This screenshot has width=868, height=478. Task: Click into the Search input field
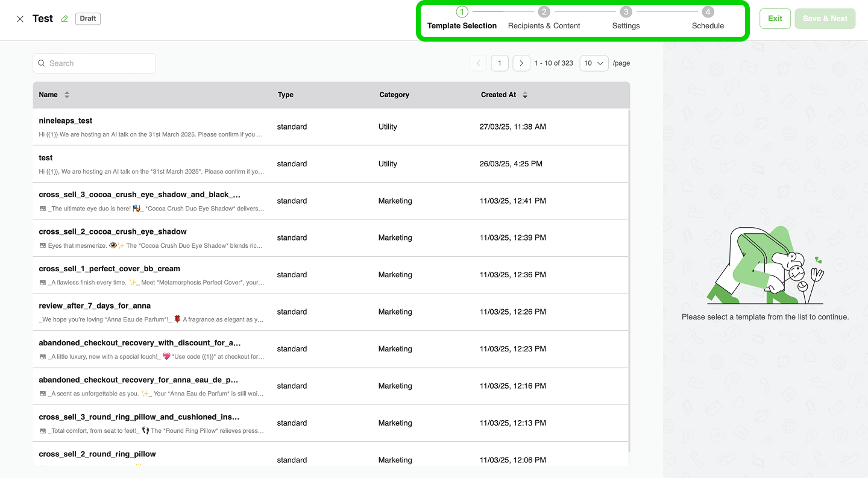tap(95, 63)
